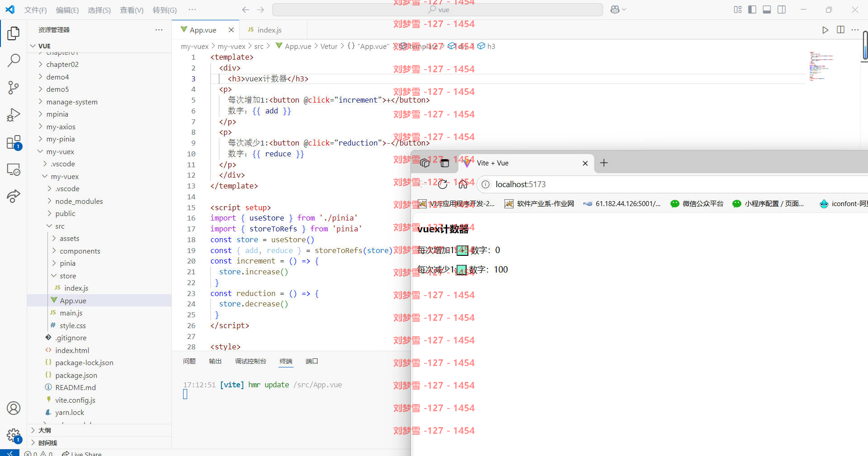Open the Run and Debug view
The height and width of the screenshot is (456, 868).
point(14,115)
